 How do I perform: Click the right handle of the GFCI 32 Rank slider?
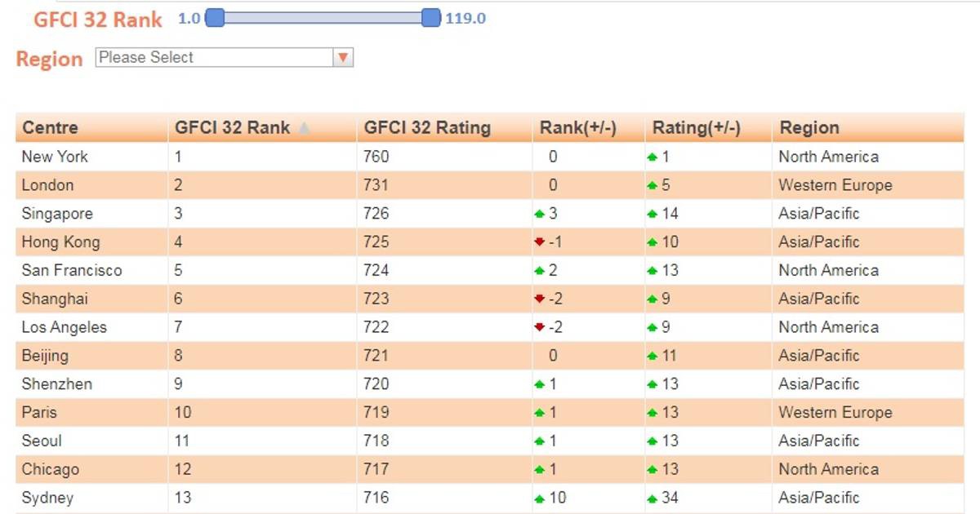click(x=431, y=18)
